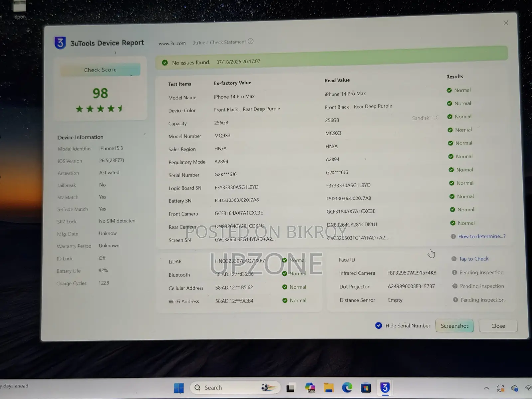This screenshot has width=532, height=399.
Task: Click the Test Items column header
Action: [180, 84]
